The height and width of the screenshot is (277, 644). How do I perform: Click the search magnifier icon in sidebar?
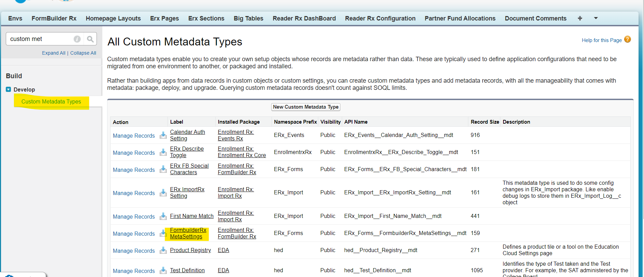point(90,39)
